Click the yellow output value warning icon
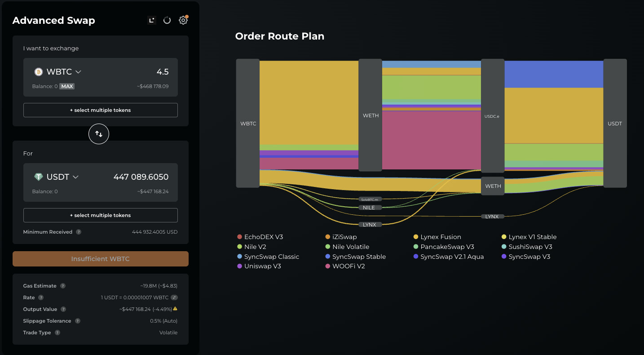Image resolution: width=644 pixels, height=355 pixels. (x=175, y=309)
